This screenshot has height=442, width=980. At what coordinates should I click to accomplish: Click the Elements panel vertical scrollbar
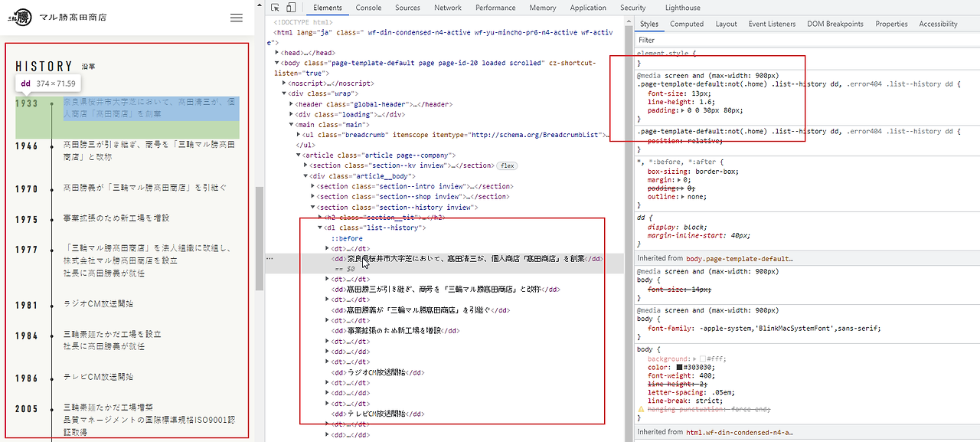tap(630, 230)
